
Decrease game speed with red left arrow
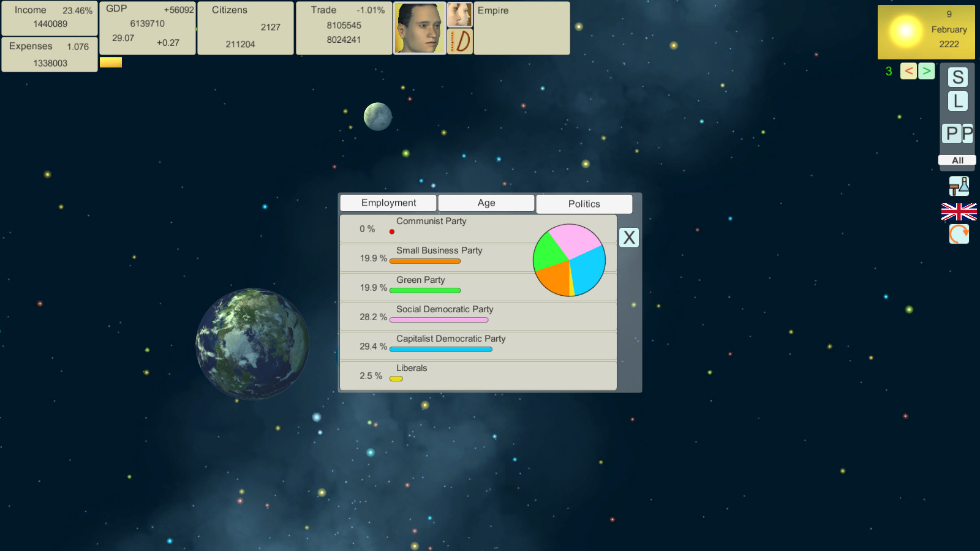click(x=908, y=71)
